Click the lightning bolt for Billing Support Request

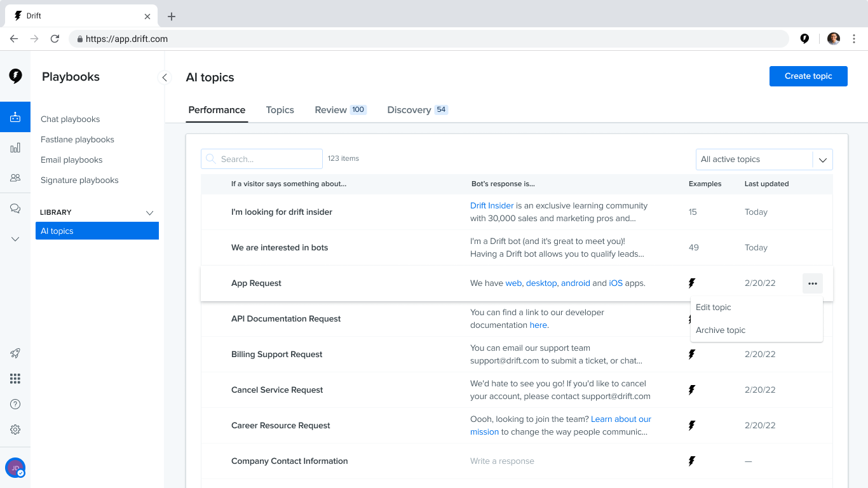pyautogui.click(x=692, y=355)
